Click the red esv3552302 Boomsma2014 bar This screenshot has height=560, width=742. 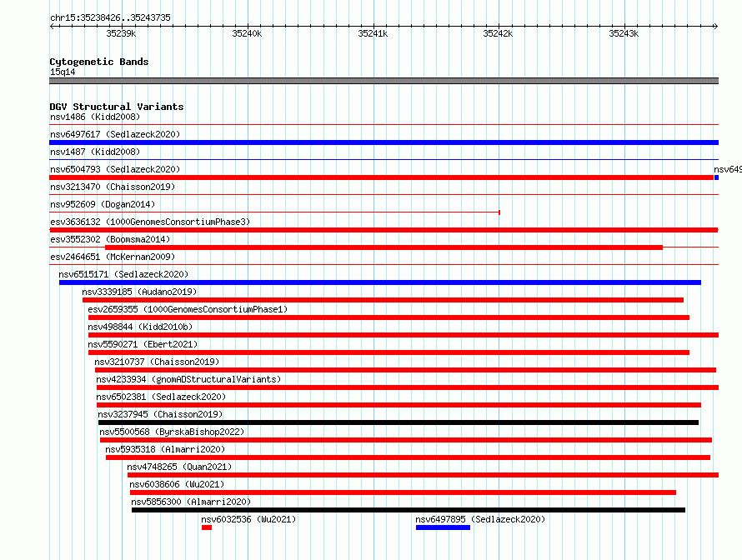click(x=384, y=247)
